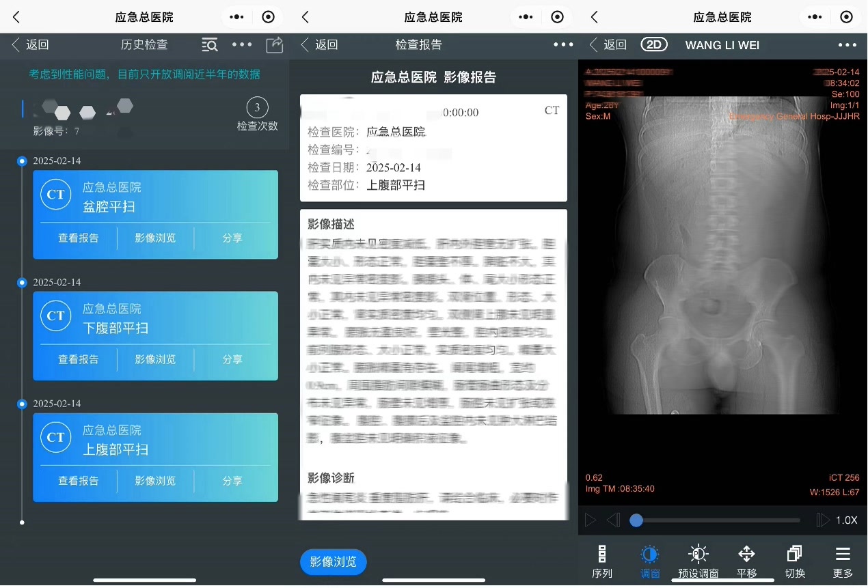Image resolution: width=868 pixels, height=588 pixels.
Task: Select the 平移 pan tool
Action: coord(746,561)
